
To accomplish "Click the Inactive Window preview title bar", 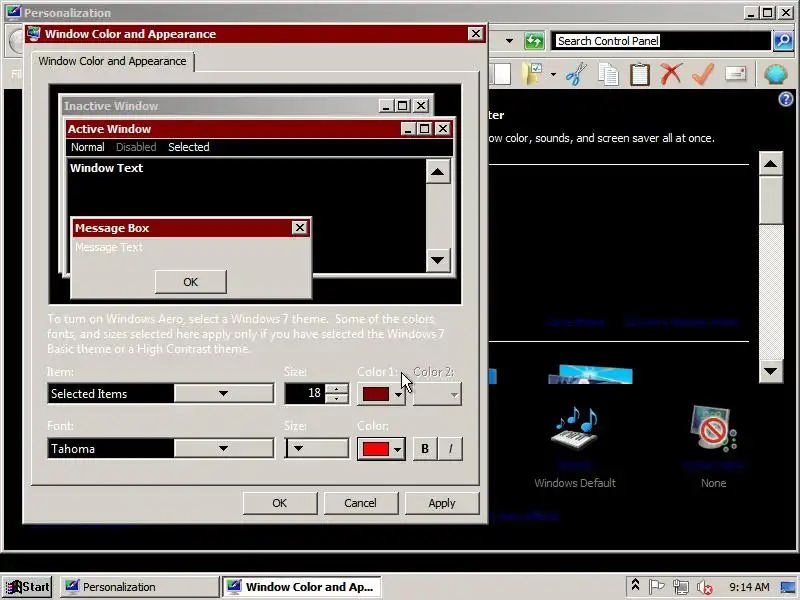I will (247, 106).
